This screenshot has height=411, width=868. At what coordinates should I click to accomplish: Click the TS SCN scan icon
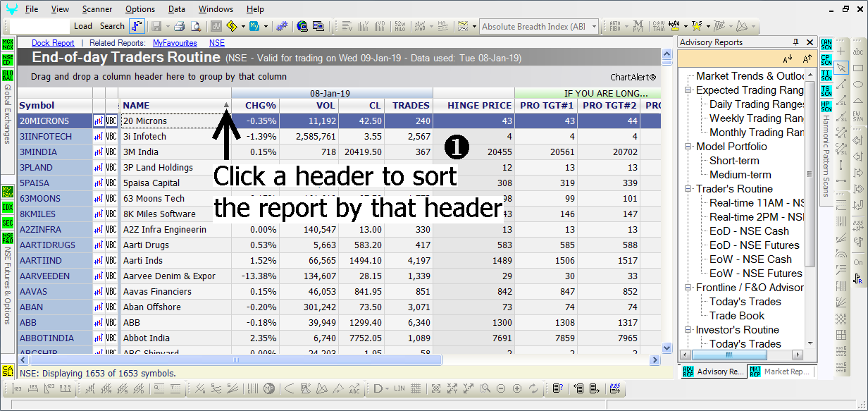[826, 90]
